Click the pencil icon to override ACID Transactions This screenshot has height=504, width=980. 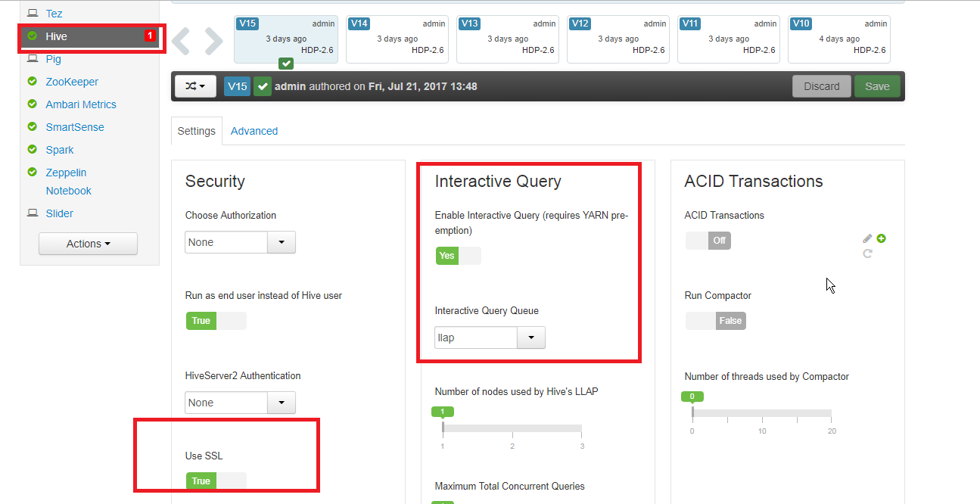pyautogui.click(x=867, y=238)
